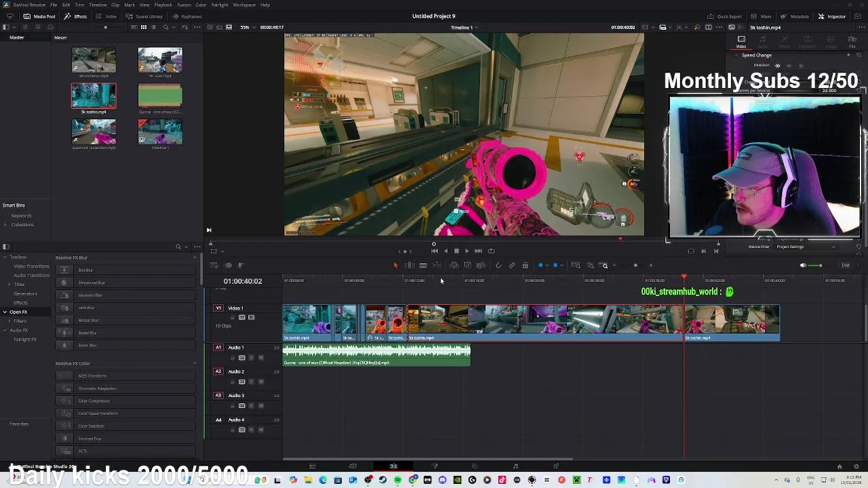Open the Mixer panel
The height and width of the screenshot is (488, 868).
(762, 16)
